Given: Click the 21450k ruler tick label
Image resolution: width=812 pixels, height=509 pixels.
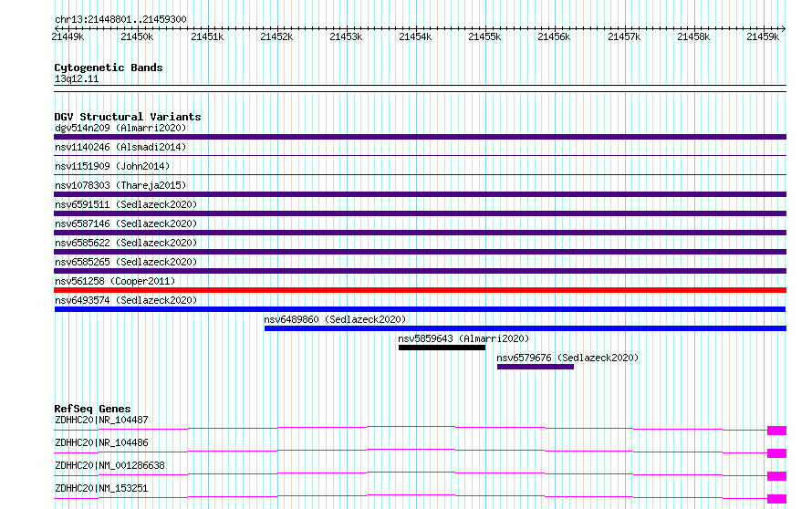Looking at the screenshot, I should tap(137, 36).
